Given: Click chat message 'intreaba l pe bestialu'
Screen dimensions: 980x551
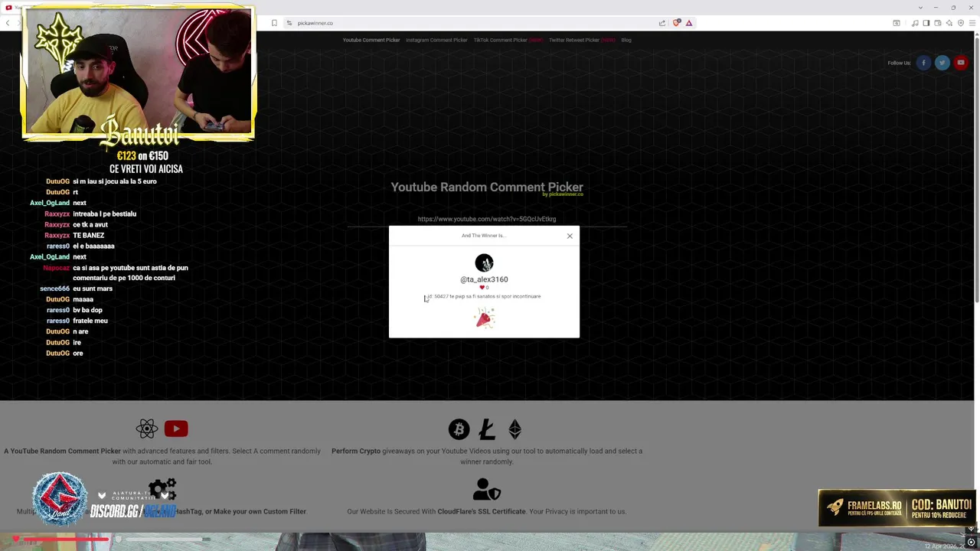Looking at the screenshot, I should pyautogui.click(x=104, y=214).
